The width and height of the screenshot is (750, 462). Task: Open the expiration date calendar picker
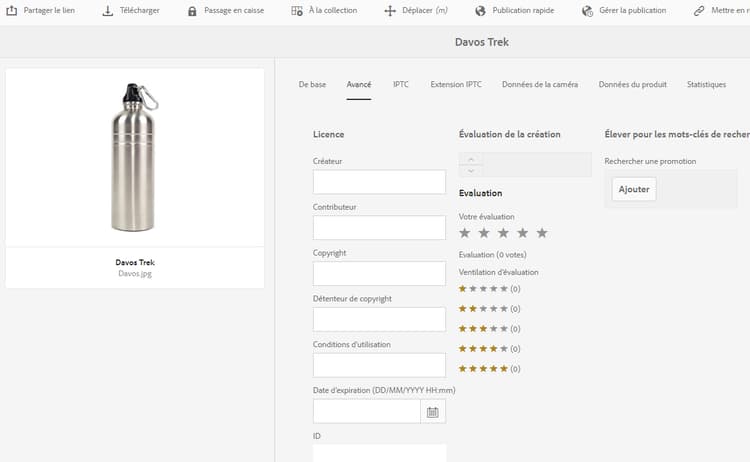point(433,412)
